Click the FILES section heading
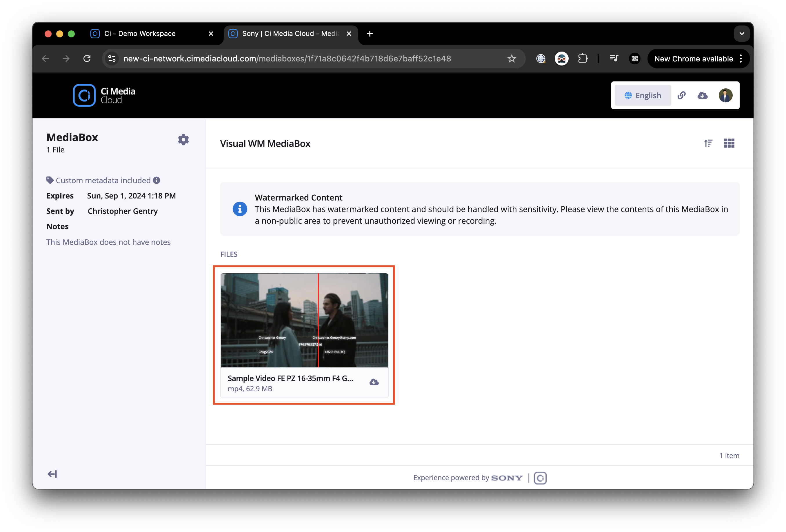The height and width of the screenshot is (532, 786). 229,254
